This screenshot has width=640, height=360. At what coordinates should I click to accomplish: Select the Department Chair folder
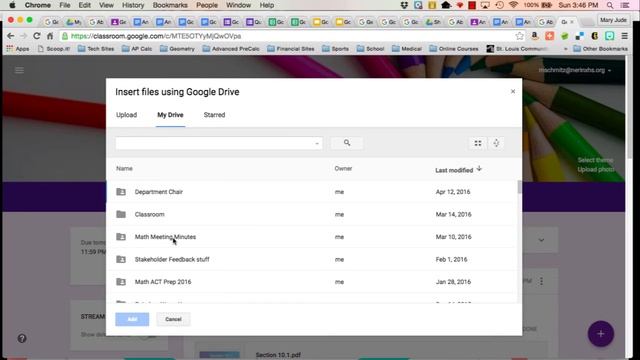coord(313,192)
